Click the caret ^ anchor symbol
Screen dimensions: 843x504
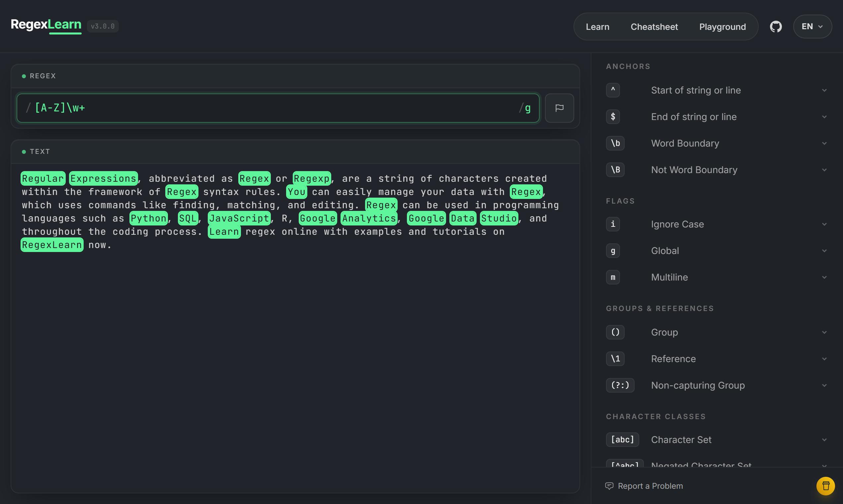point(613,90)
